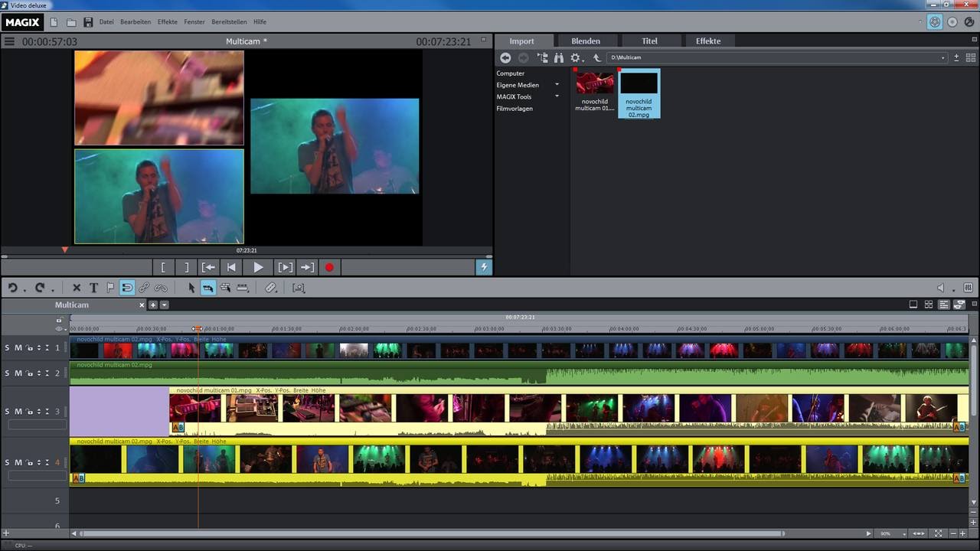Solo track 1 with its S button

point(8,347)
